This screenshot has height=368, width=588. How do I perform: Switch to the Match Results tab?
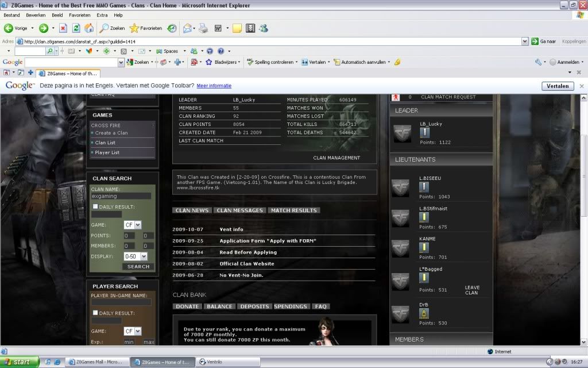(294, 210)
